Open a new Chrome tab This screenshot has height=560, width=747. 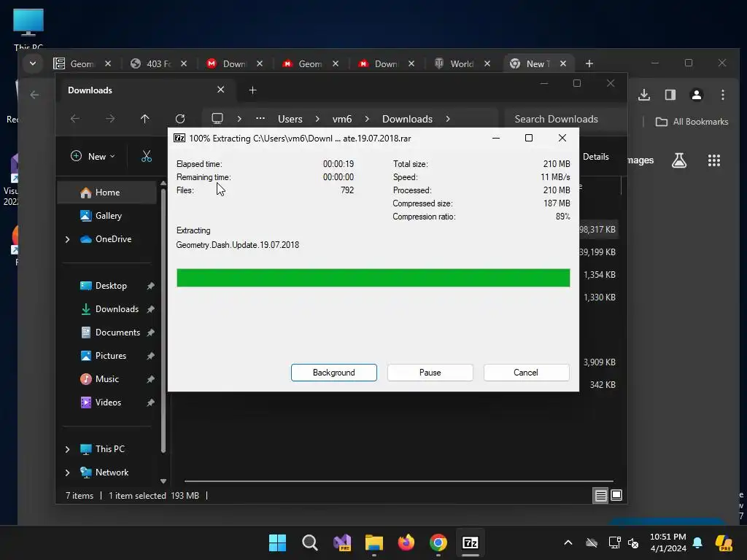point(589,63)
